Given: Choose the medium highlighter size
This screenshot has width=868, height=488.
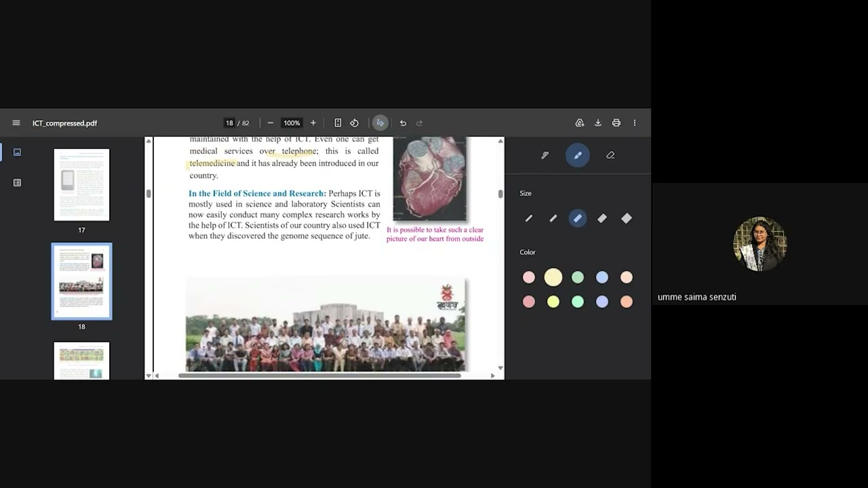Looking at the screenshot, I should click(x=578, y=218).
